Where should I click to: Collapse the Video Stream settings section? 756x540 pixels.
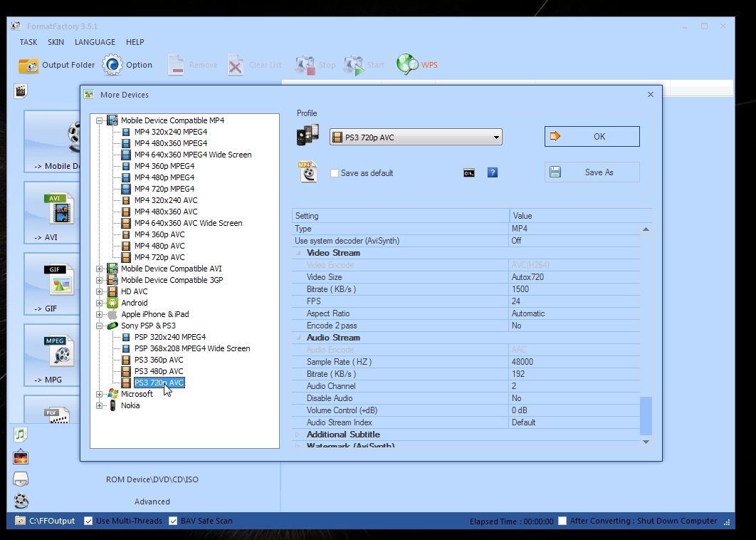pyautogui.click(x=298, y=253)
